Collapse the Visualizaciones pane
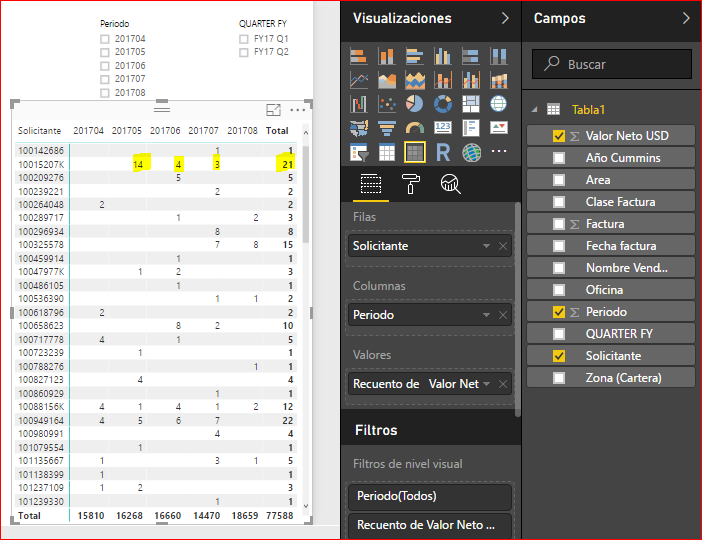The height and width of the screenshot is (540, 702). click(x=505, y=18)
